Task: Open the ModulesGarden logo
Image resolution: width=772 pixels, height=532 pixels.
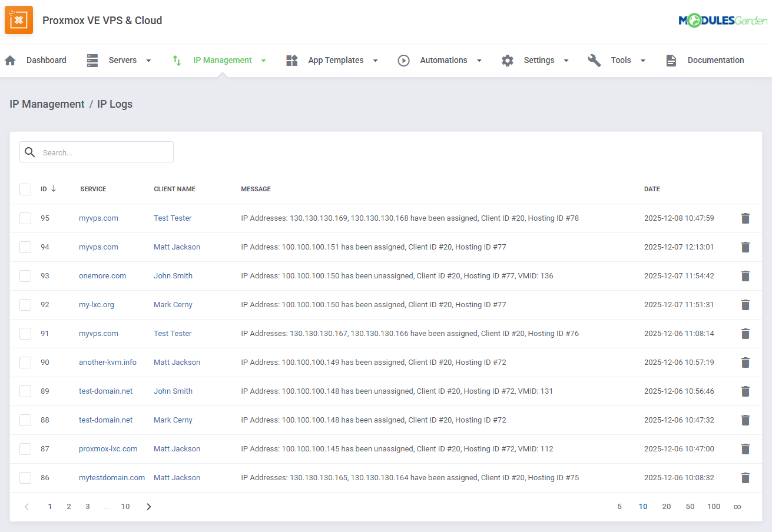Action: (x=723, y=21)
